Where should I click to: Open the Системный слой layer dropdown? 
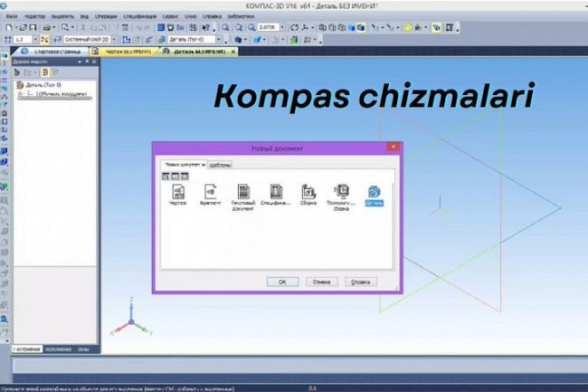[x=114, y=40]
